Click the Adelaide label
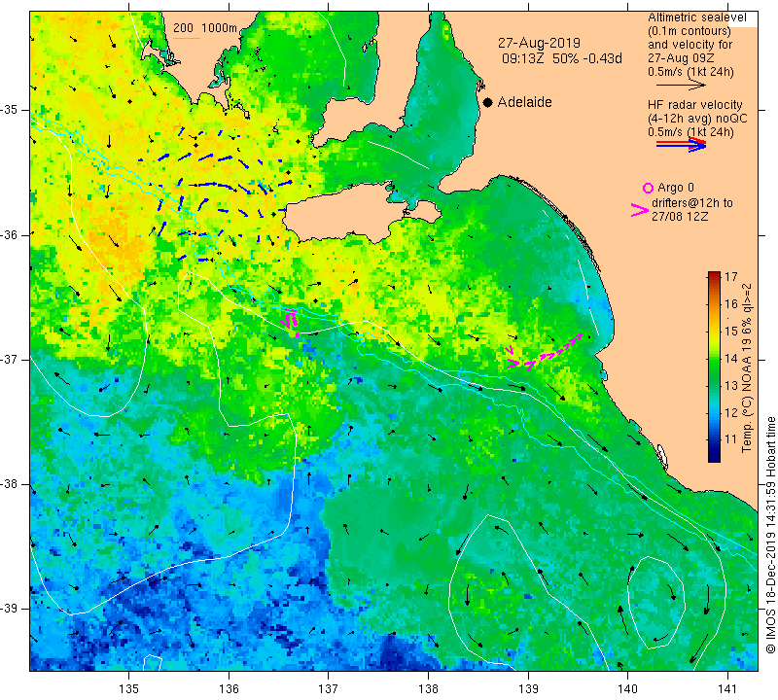Viewport: 778px width, 700px height. click(x=524, y=102)
